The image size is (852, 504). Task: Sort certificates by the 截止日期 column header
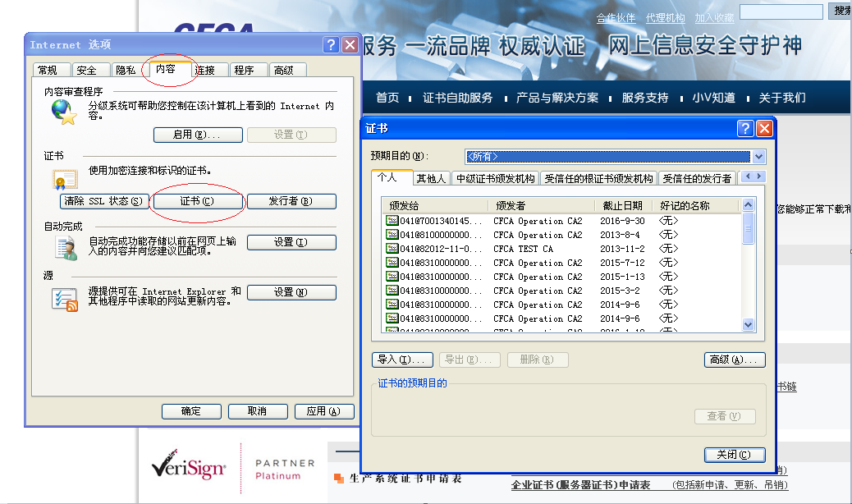[x=622, y=205]
